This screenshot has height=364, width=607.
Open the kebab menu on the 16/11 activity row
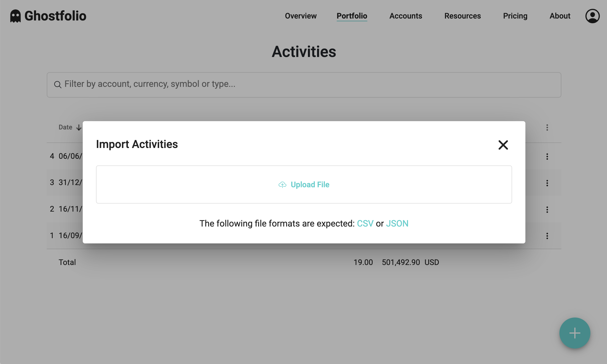[547, 209]
